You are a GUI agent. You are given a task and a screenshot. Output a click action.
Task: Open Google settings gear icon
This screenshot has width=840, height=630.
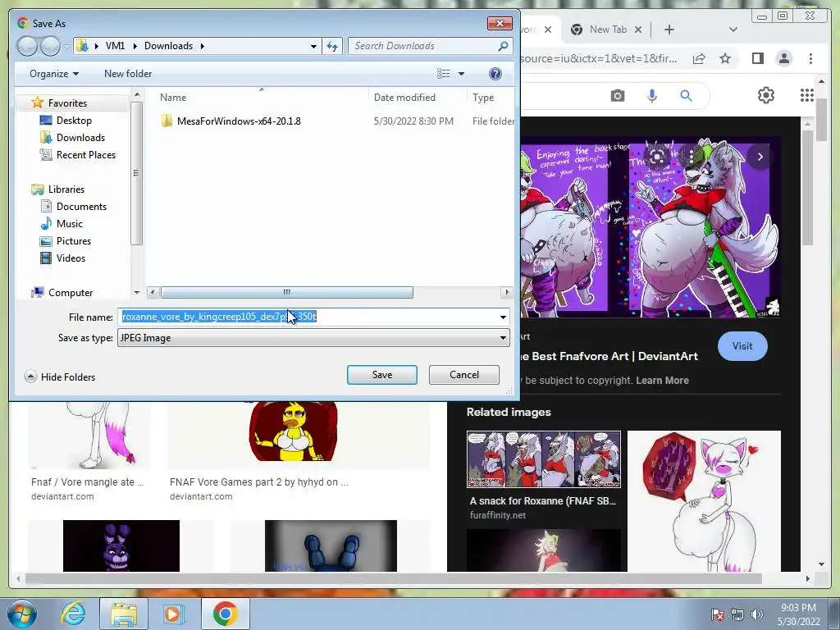[765, 95]
